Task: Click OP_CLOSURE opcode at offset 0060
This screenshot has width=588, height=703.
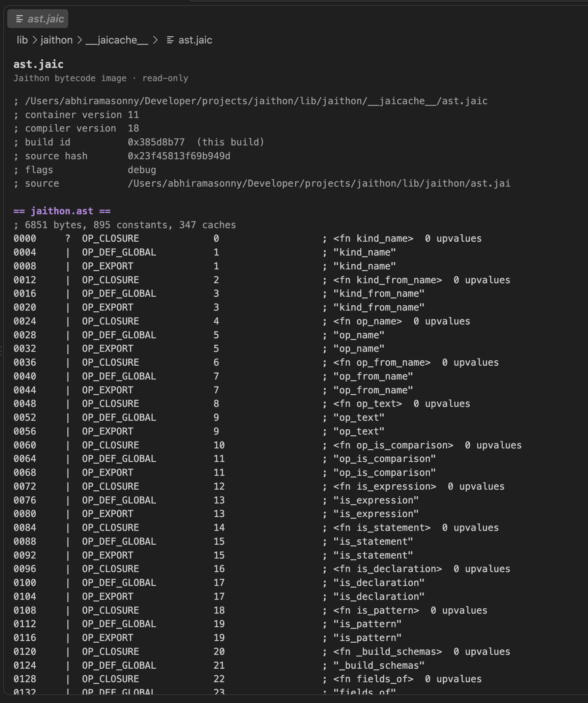Action: pos(110,445)
